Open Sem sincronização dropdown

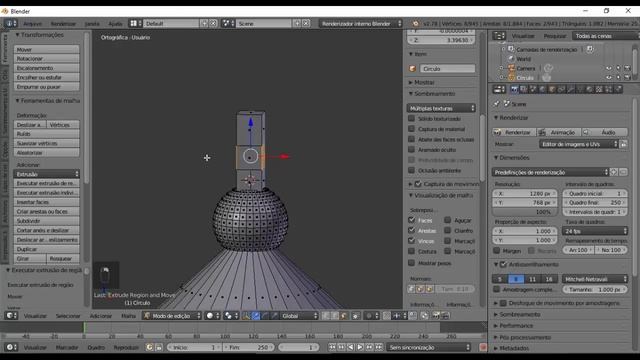pos(429,347)
